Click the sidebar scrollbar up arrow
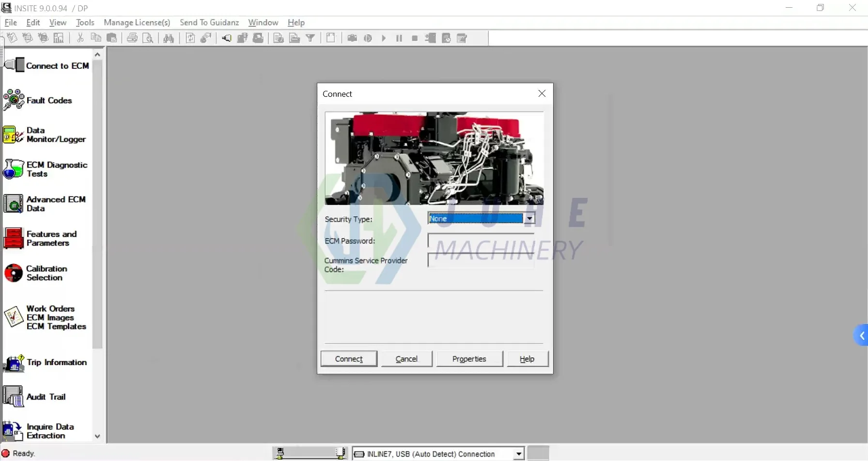 [x=97, y=55]
